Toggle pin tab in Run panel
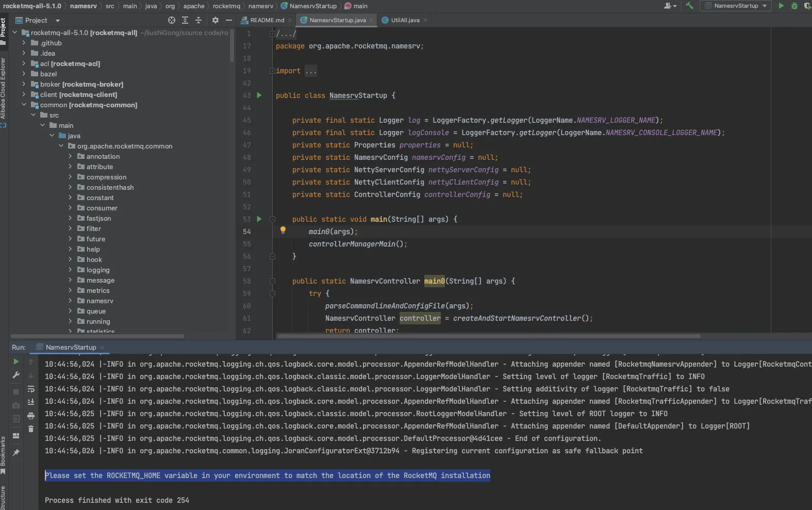This screenshot has height=510, width=812. 16,452
